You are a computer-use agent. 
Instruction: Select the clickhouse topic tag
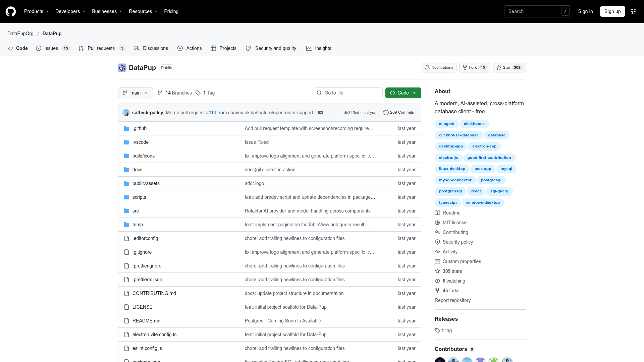coord(474,124)
